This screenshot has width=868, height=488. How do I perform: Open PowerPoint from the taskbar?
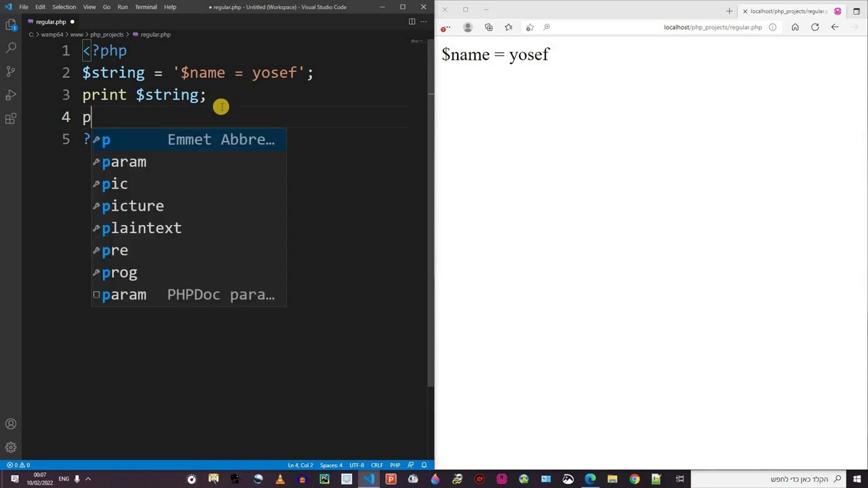[x=391, y=479]
